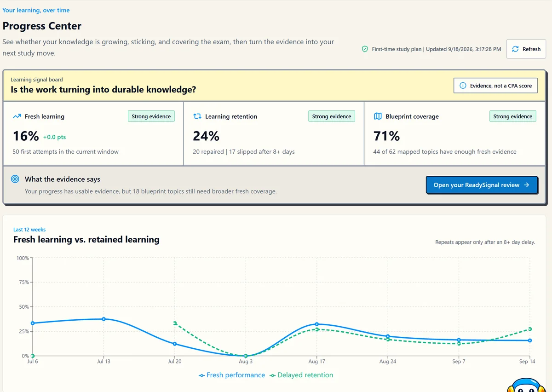Click the Fresh learning trend arrow icon

coord(17,116)
